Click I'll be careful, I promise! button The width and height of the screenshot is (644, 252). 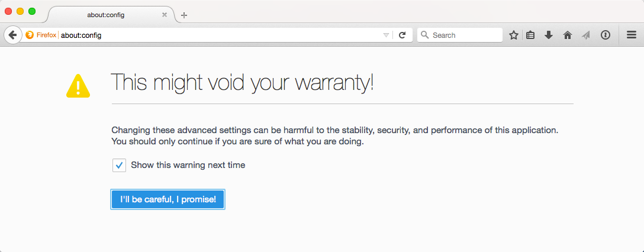[168, 199]
